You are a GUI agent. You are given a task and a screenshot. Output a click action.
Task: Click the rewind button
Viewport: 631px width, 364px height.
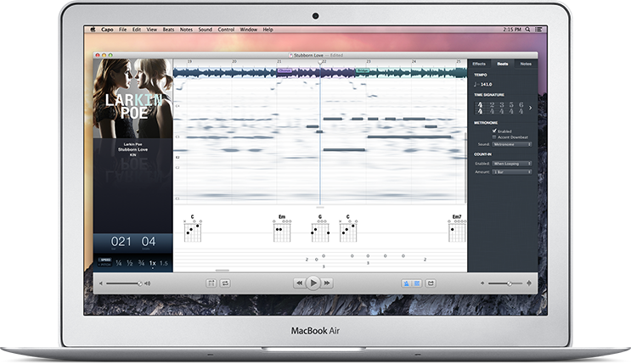299,283
